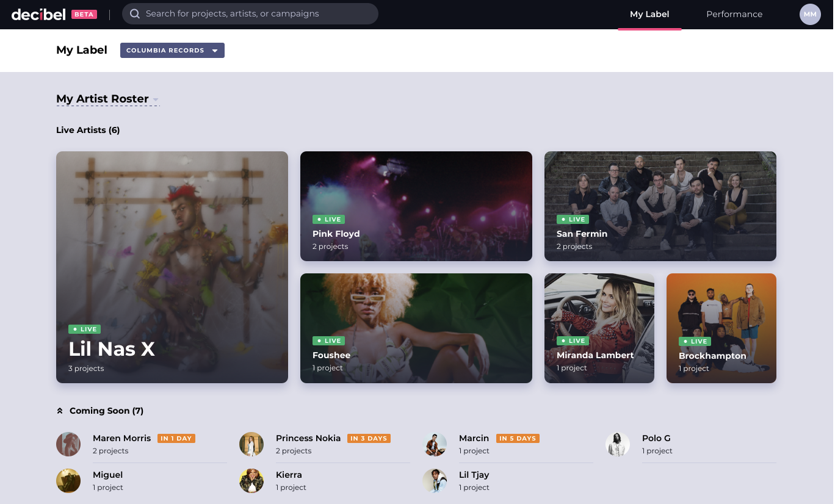
Task: Open Maren Morris artist link
Action: coord(121,438)
